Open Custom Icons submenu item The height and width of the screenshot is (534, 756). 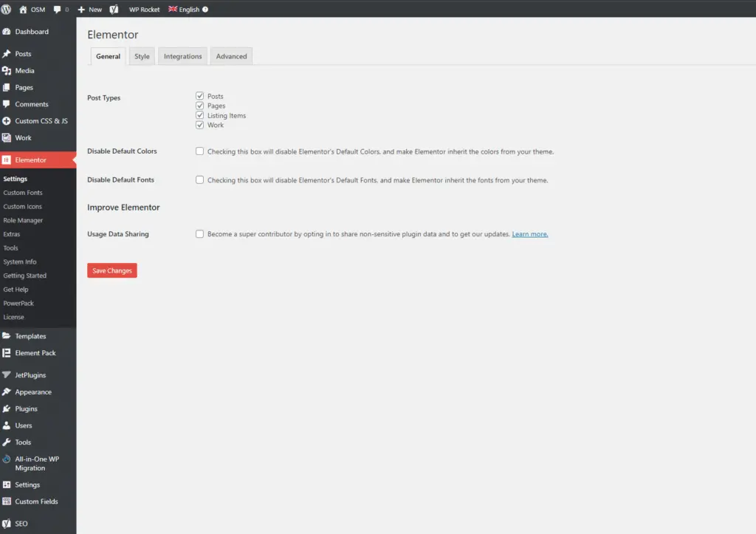[23, 207]
